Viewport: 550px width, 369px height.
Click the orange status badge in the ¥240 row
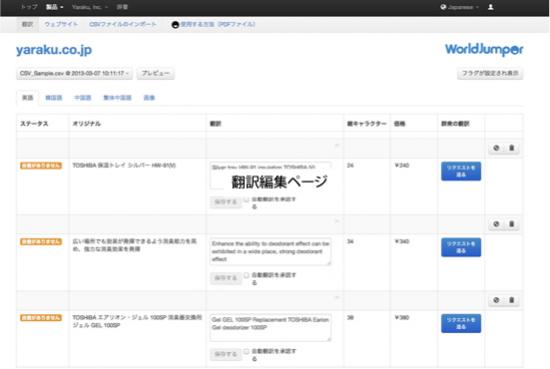click(x=41, y=166)
